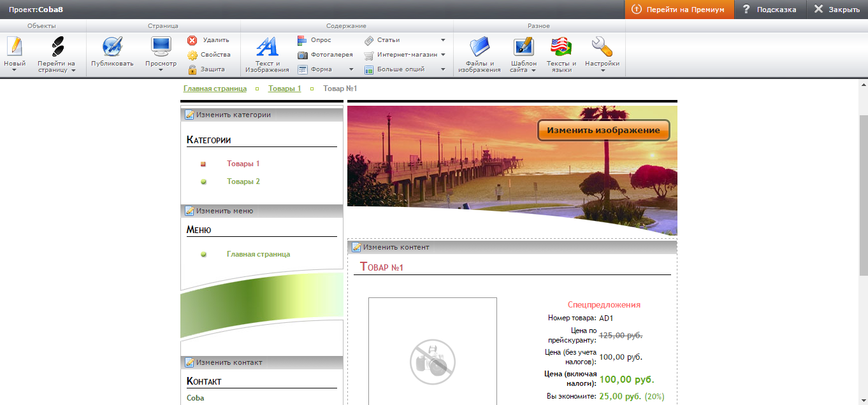Click the Просмотр monitor icon
The width and height of the screenshot is (868, 405).
(x=161, y=46)
